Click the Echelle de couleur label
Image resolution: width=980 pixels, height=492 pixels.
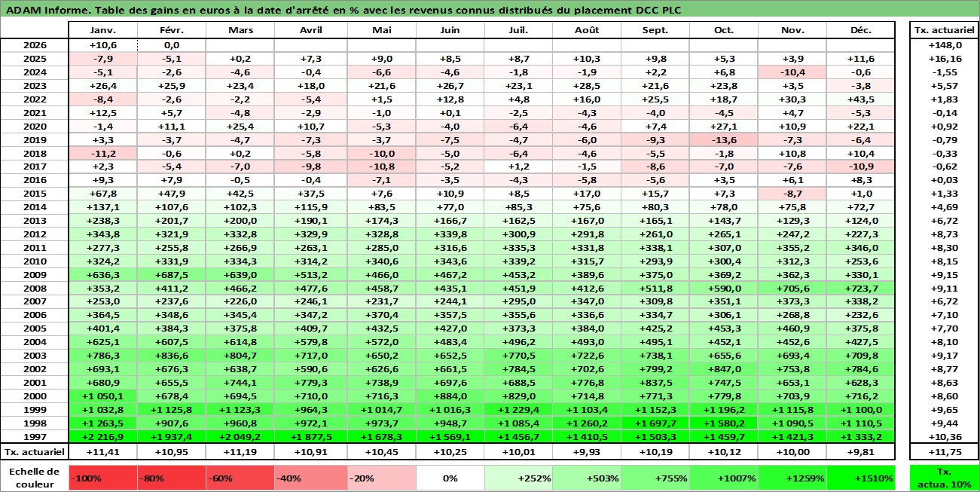[x=35, y=478]
